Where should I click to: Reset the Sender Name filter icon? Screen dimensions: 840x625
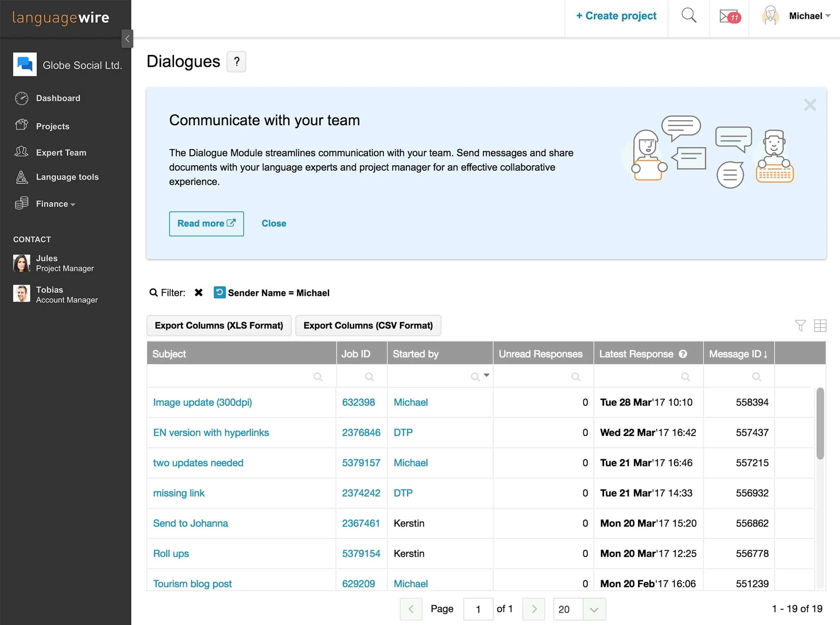(219, 292)
